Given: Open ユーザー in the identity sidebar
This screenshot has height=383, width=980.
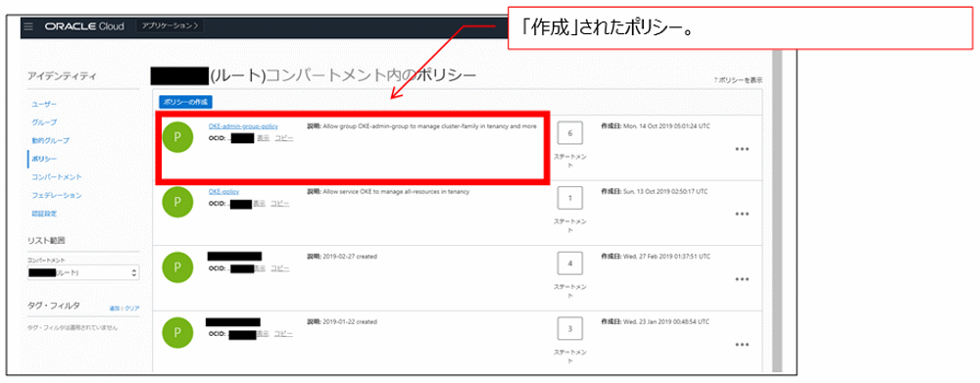Looking at the screenshot, I should coord(44,104).
